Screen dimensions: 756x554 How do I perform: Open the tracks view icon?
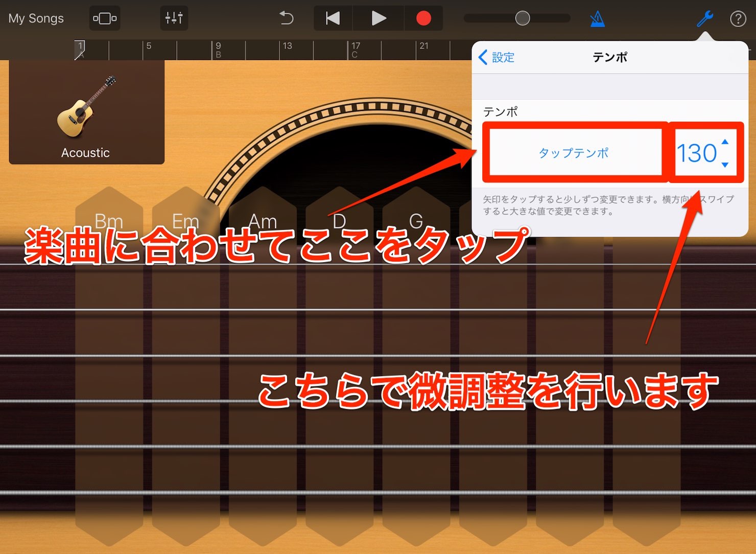pos(105,18)
